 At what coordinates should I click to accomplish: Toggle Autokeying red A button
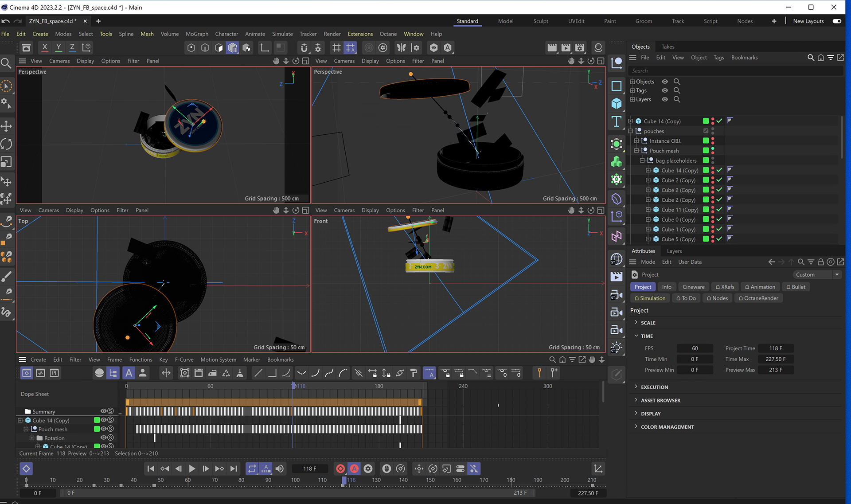[354, 469]
